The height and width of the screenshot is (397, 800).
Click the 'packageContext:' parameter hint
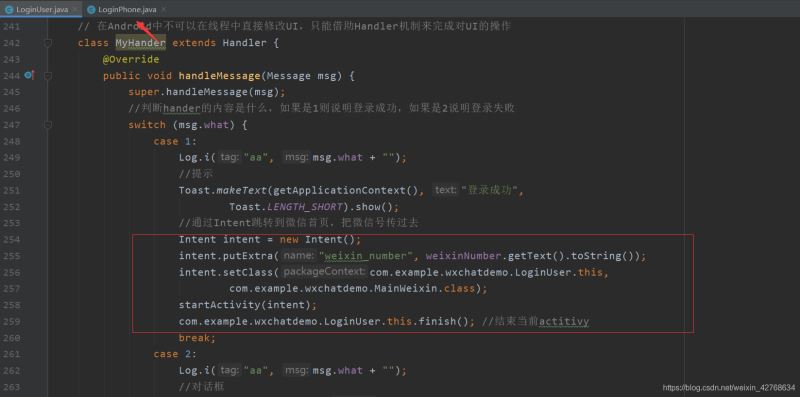[x=324, y=272]
